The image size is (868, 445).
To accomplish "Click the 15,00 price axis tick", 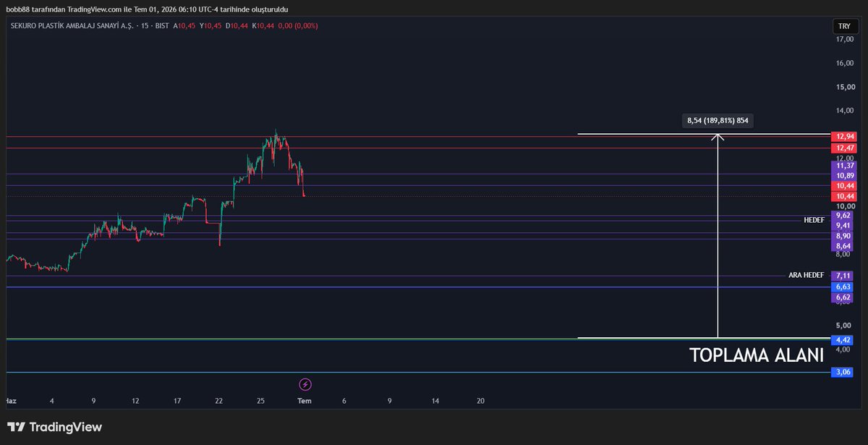I will click(x=845, y=87).
